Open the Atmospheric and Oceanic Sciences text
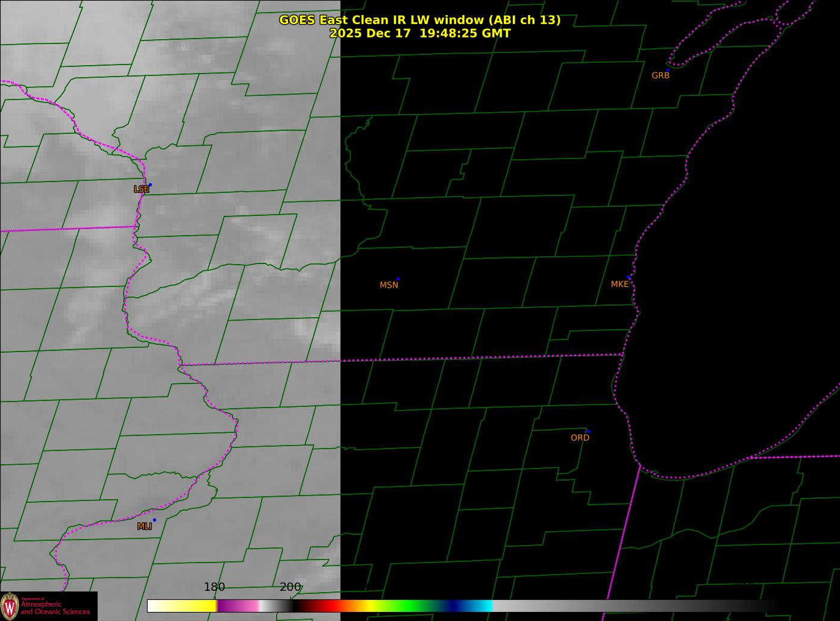The image size is (840, 621). click(x=55, y=608)
